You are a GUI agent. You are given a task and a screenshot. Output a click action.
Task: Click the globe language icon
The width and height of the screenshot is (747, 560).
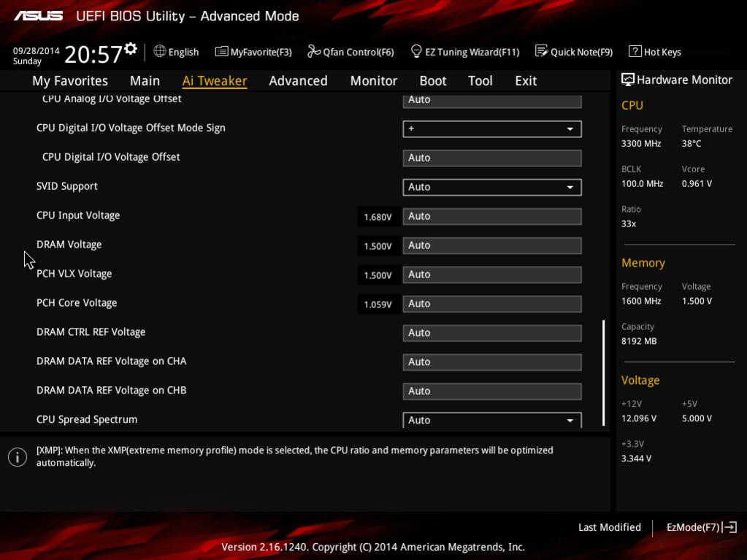coord(160,51)
